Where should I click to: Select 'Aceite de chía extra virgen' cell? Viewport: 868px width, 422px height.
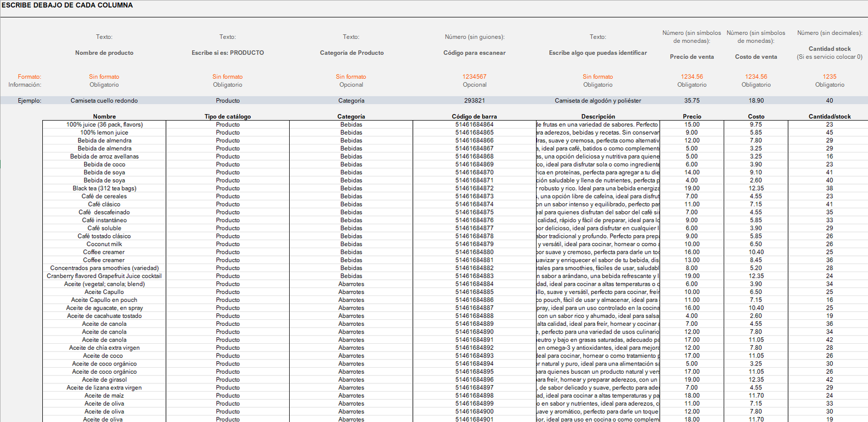pos(104,348)
